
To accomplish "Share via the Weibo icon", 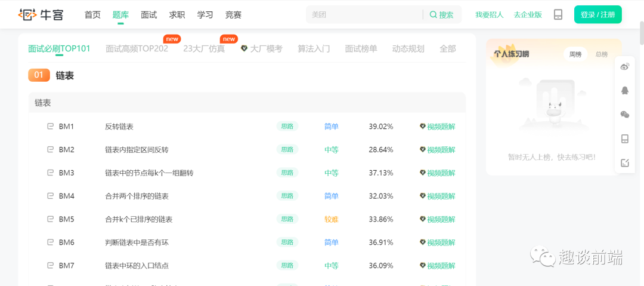I will [625, 67].
